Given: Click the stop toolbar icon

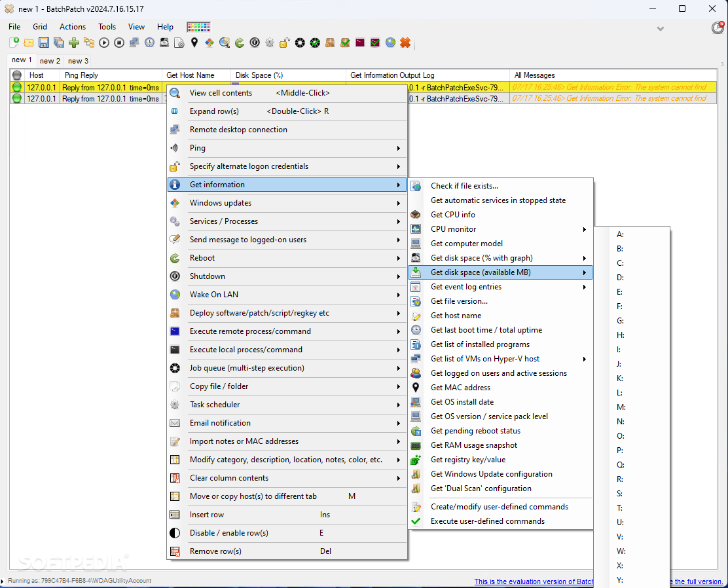Looking at the screenshot, I should [119, 43].
